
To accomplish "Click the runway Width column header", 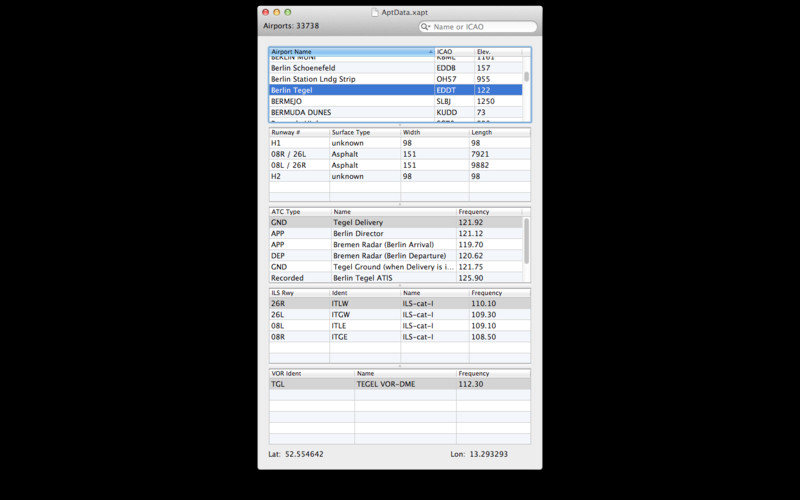I will (435, 132).
